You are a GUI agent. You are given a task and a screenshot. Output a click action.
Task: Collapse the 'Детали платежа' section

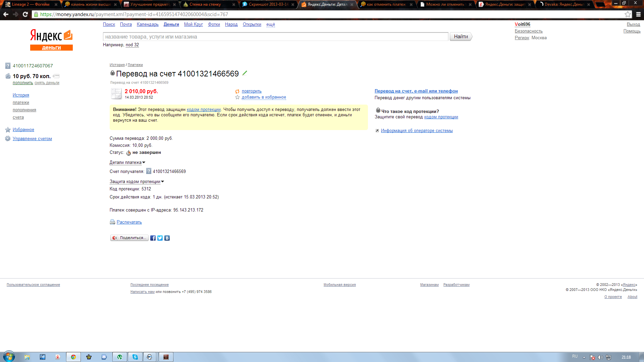pyautogui.click(x=127, y=163)
